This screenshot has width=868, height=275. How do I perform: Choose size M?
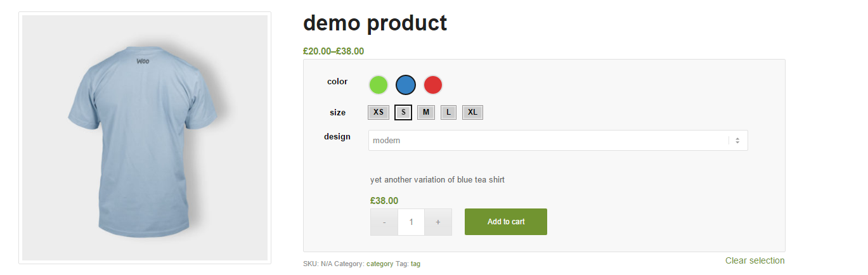(426, 112)
